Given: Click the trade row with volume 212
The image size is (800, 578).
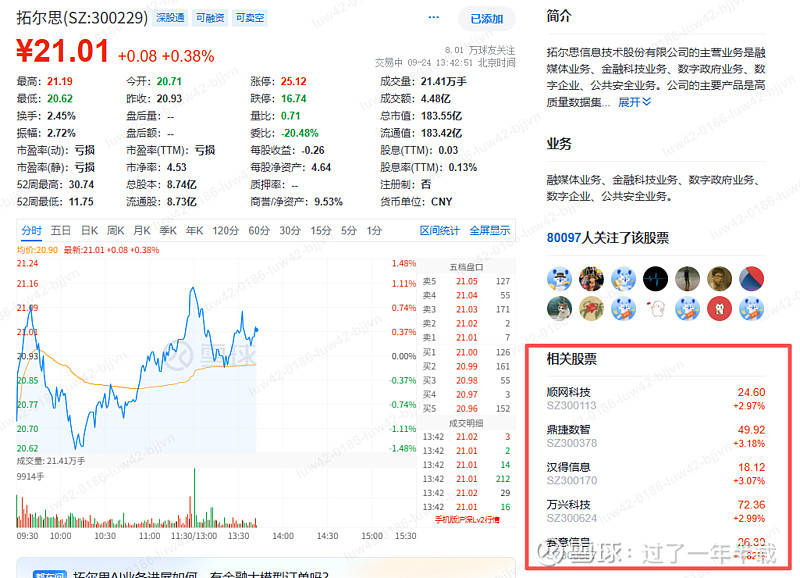Looking at the screenshot, I should [466, 479].
